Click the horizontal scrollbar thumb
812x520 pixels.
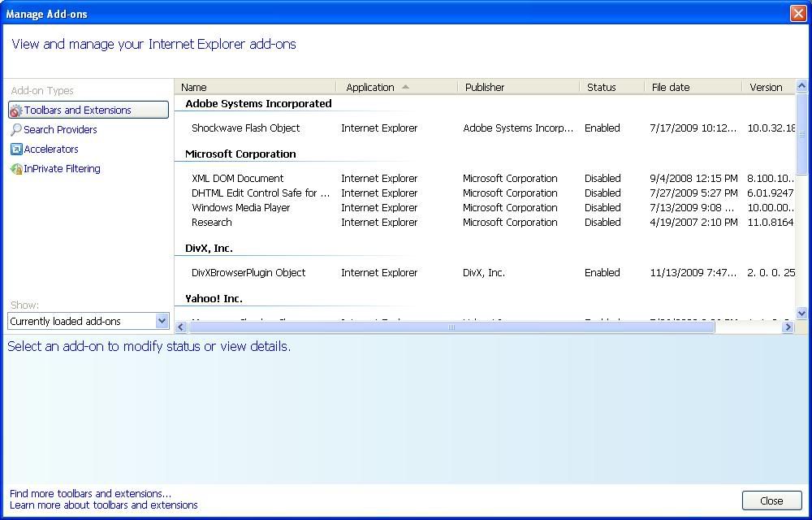click(451, 327)
